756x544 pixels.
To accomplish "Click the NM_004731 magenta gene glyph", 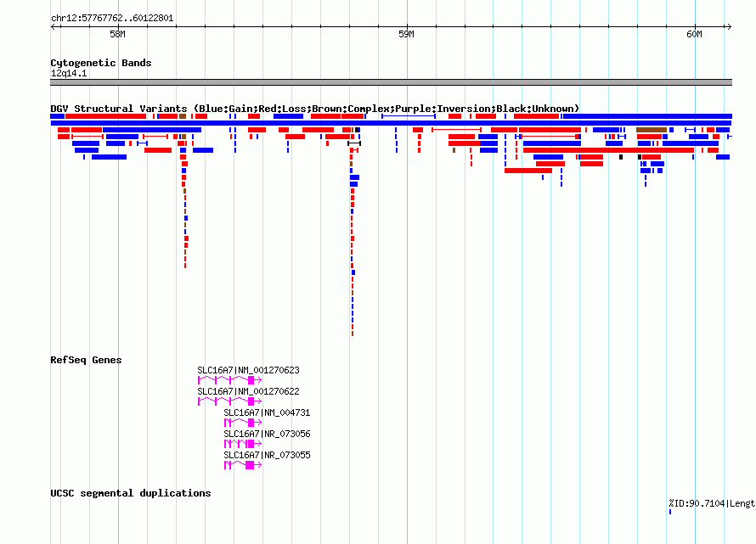I will tap(243, 423).
